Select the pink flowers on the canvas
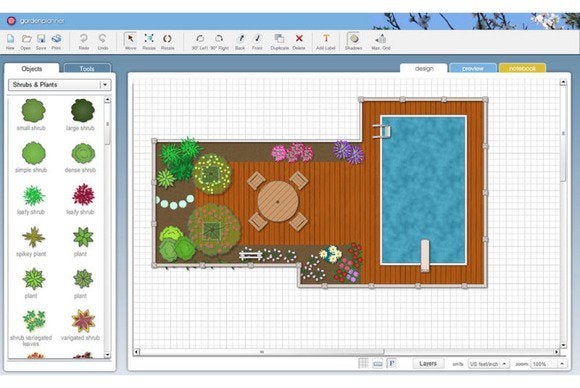Screen dimensions: 580x388 293,152
